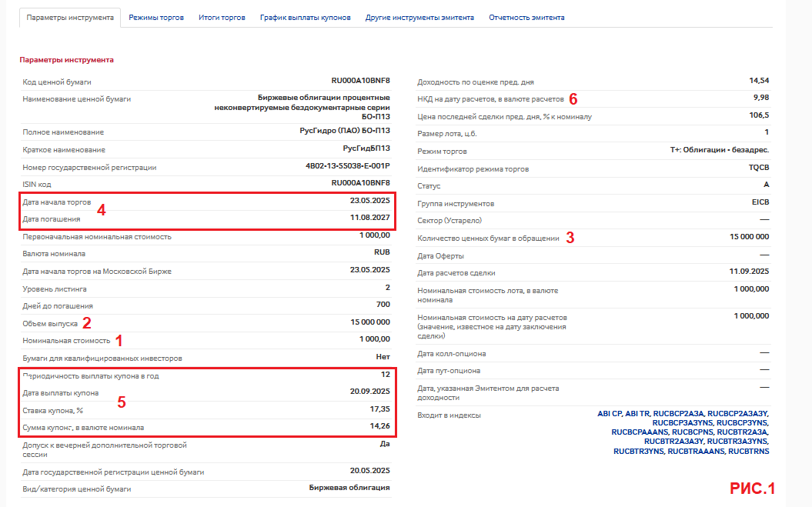This screenshot has width=812, height=507.
Task: Click the НКД value 9,98
Action: point(761,98)
